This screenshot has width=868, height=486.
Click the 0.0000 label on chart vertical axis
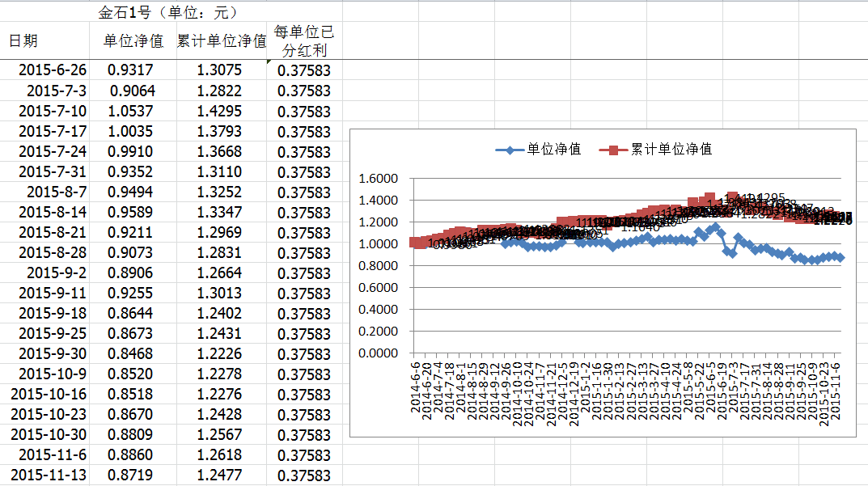point(379,353)
